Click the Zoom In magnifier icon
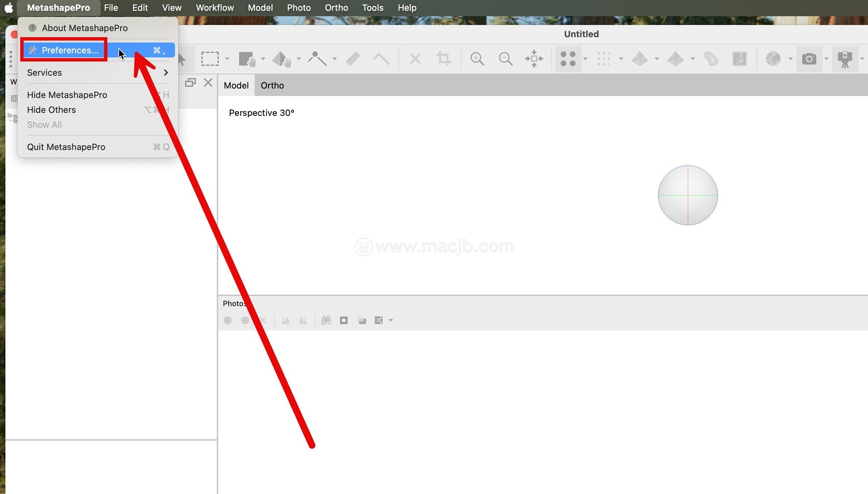Image resolution: width=868 pixels, height=494 pixels. [x=477, y=59]
